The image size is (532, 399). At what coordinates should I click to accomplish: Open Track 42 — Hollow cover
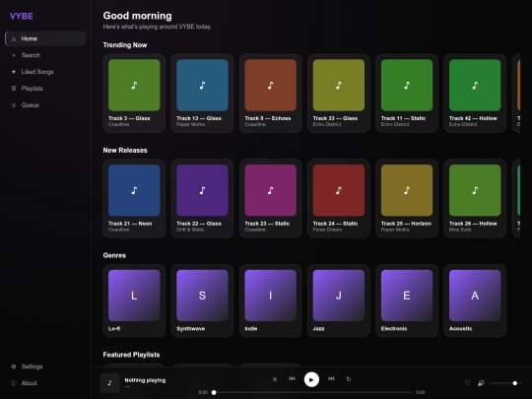[x=475, y=85]
